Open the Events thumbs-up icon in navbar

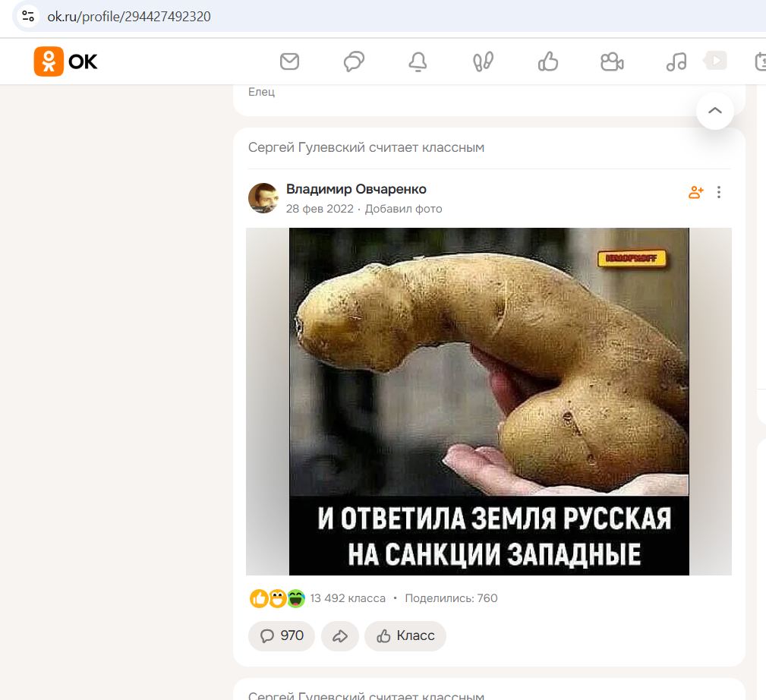click(x=547, y=61)
